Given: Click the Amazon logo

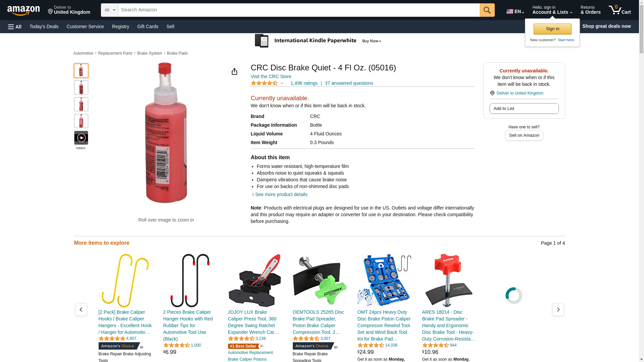Looking at the screenshot, I should click(23, 10).
